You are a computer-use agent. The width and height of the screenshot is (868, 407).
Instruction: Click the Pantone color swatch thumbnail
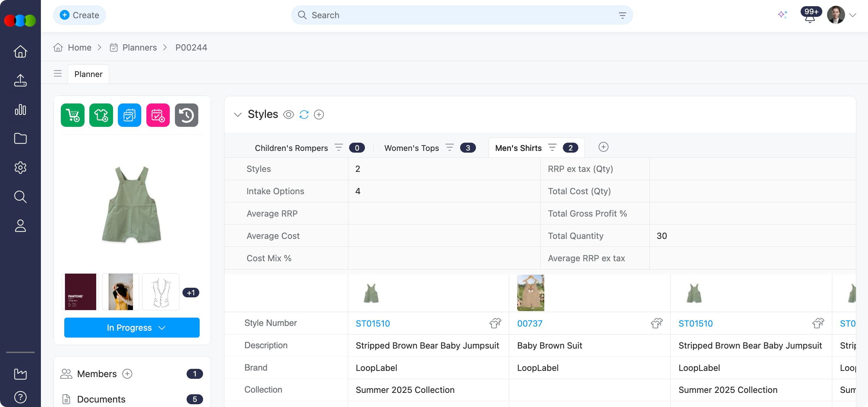pos(80,292)
